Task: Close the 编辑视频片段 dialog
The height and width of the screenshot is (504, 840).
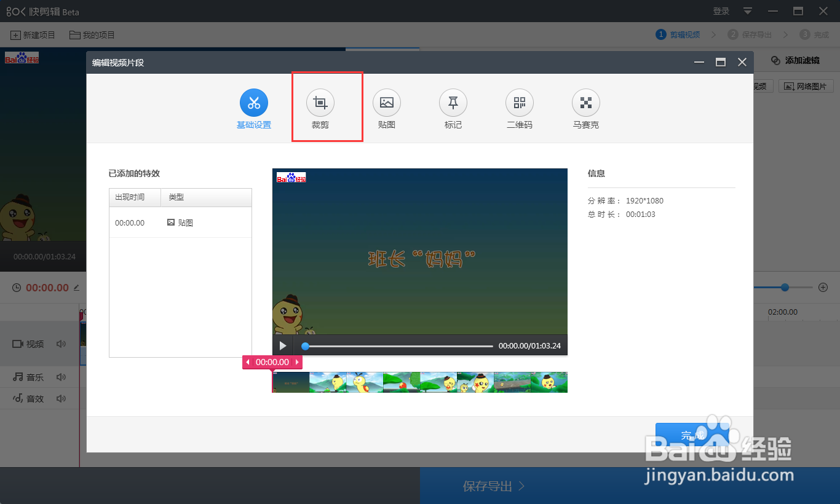Action: (742, 62)
